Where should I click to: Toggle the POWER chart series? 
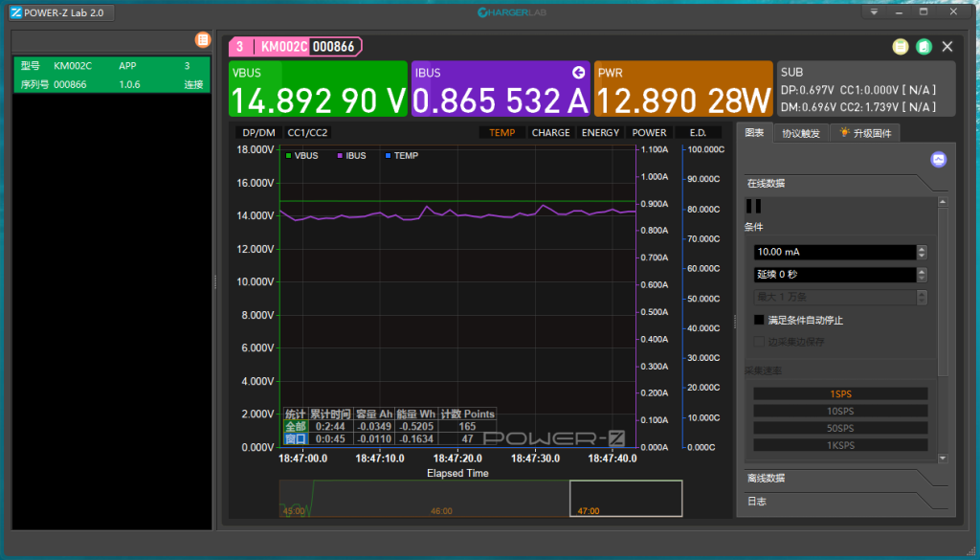[649, 132]
